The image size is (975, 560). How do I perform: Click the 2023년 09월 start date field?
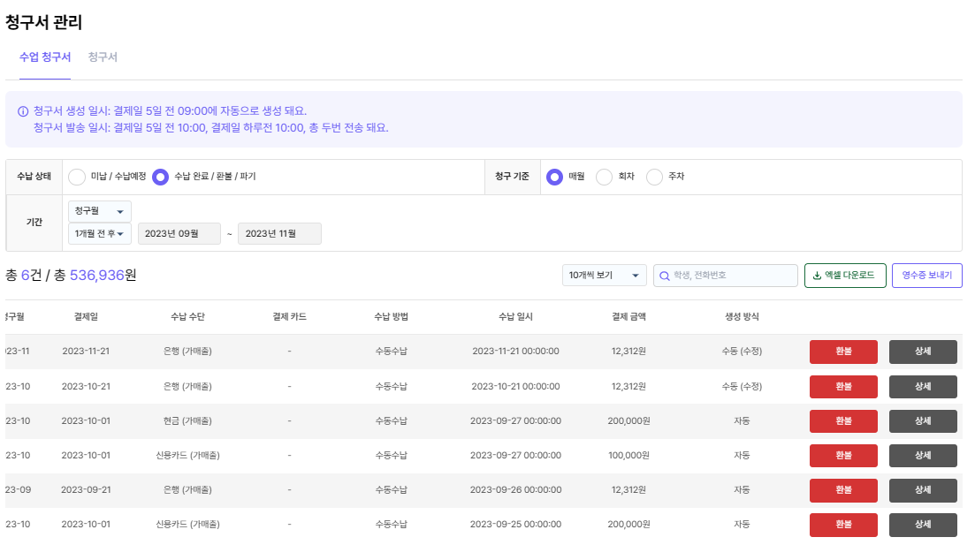179,233
